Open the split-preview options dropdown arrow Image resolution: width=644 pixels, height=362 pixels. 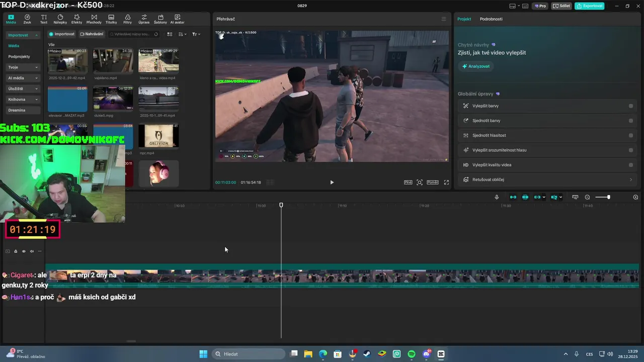(x=560, y=197)
